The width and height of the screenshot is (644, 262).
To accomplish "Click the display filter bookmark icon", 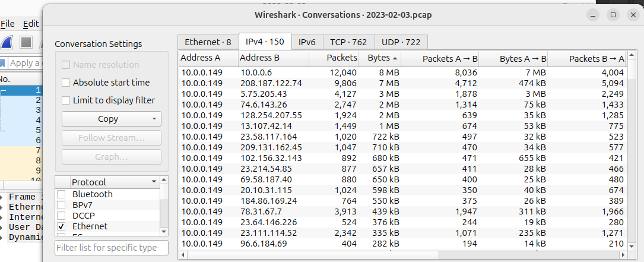I will (3, 63).
